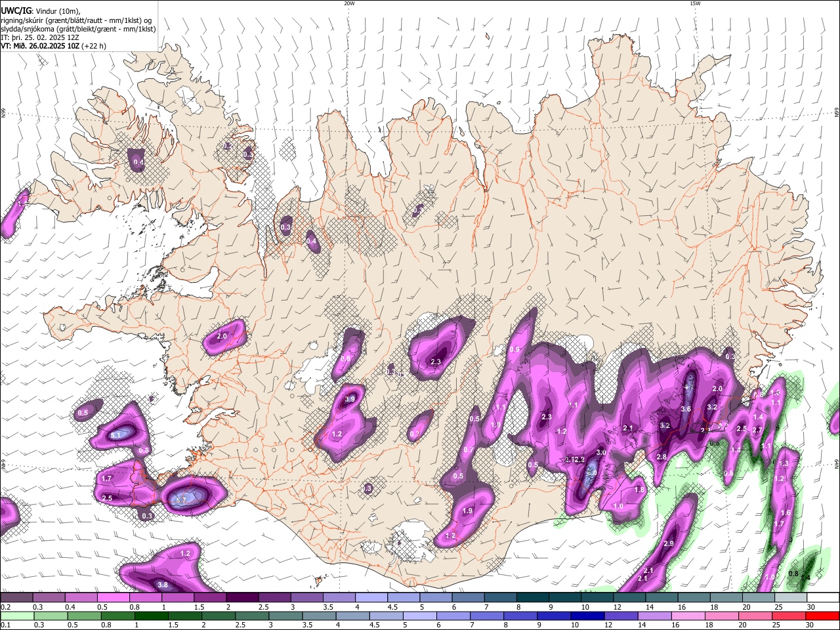Select the '1.8' precipitation value on the map
840x630 pixels.
639,490
